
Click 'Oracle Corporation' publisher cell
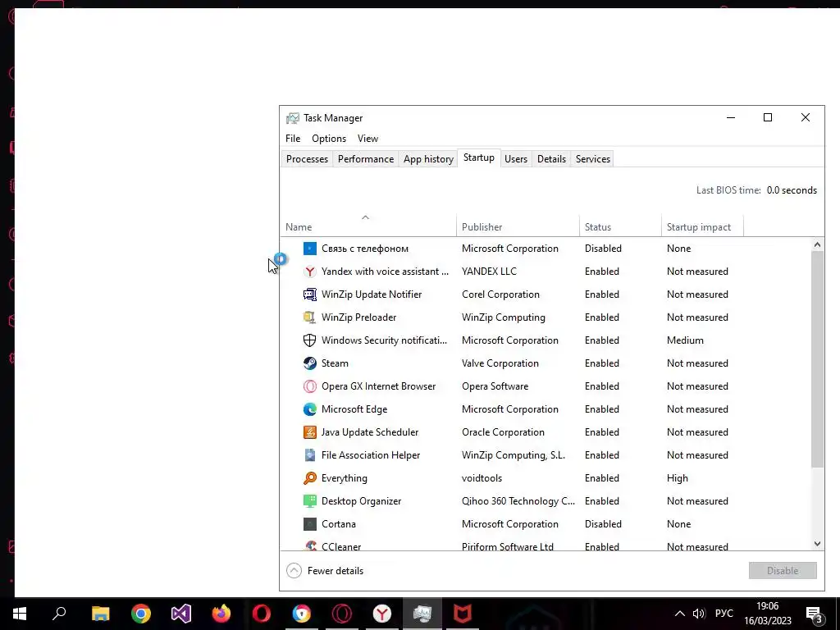[x=503, y=432]
